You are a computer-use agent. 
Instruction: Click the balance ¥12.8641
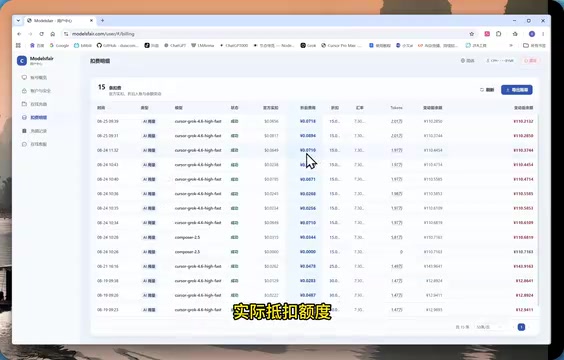(524, 281)
